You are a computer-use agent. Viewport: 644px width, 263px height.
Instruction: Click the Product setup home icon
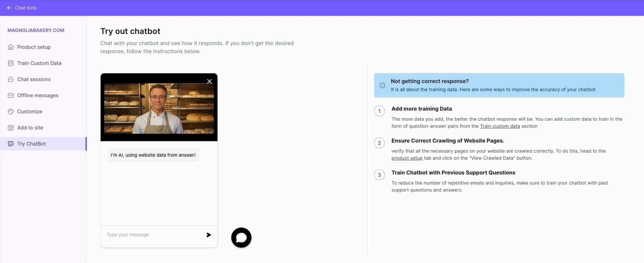(x=11, y=47)
